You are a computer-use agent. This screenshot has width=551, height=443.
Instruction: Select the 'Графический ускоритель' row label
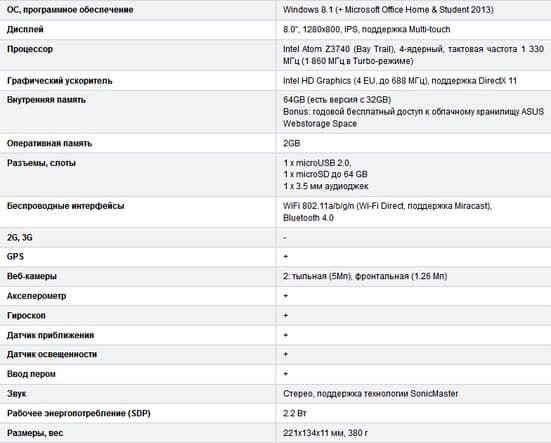(59, 81)
